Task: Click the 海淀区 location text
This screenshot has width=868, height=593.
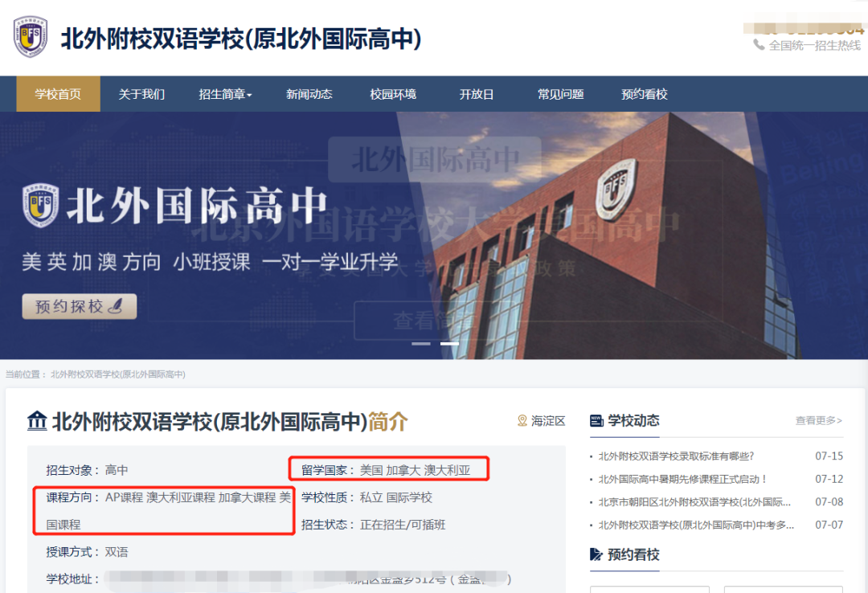Action: point(548,421)
